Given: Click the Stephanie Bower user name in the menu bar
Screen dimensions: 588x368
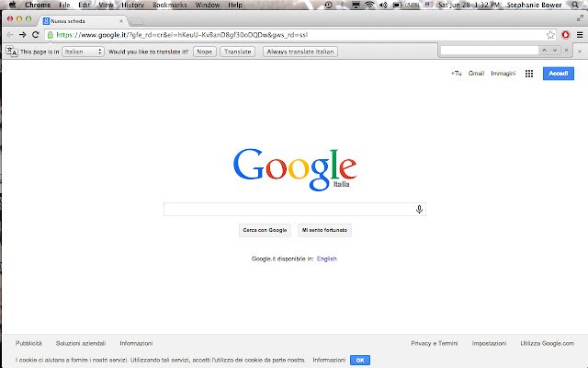Looking at the screenshot, I should click(534, 5).
